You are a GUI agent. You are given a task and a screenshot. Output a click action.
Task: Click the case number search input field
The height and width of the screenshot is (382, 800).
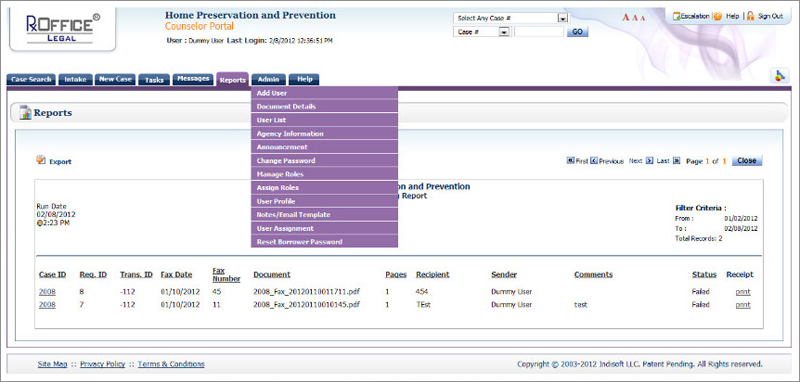pos(539,32)
